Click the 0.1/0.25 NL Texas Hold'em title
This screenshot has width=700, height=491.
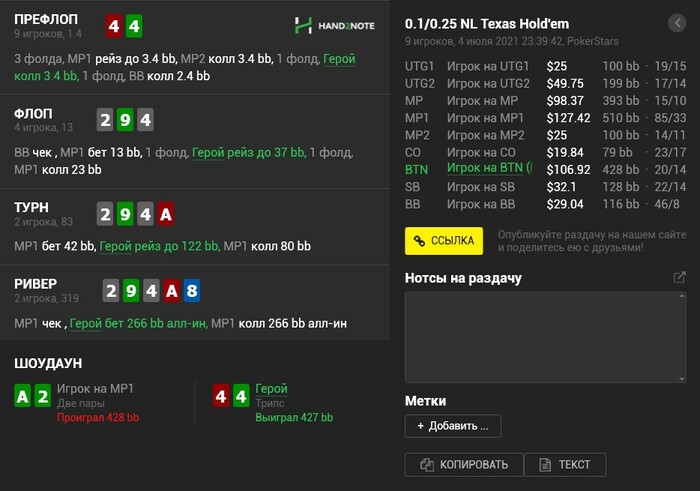pyautogui.click(x=487, y=24)
